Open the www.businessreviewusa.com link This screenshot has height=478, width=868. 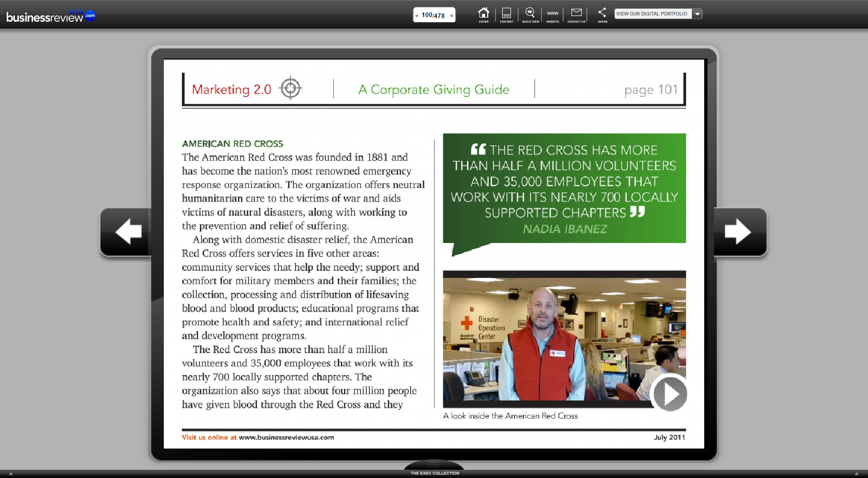click(286, 437)
